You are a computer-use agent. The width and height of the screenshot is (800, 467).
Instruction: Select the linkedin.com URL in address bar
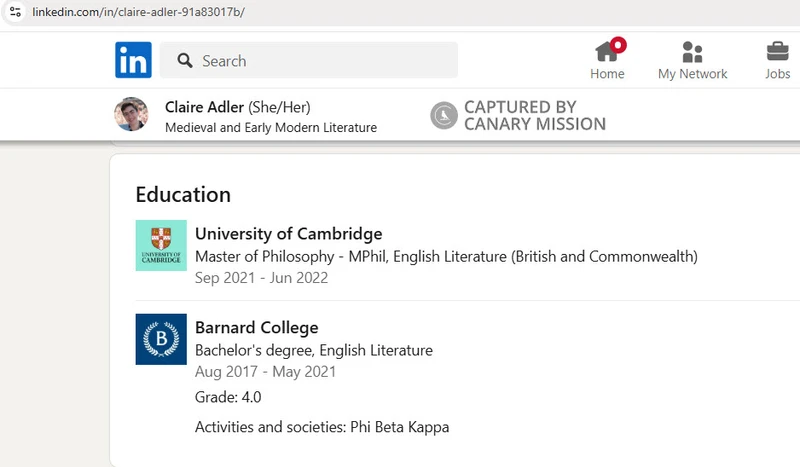tap(138, 12)
